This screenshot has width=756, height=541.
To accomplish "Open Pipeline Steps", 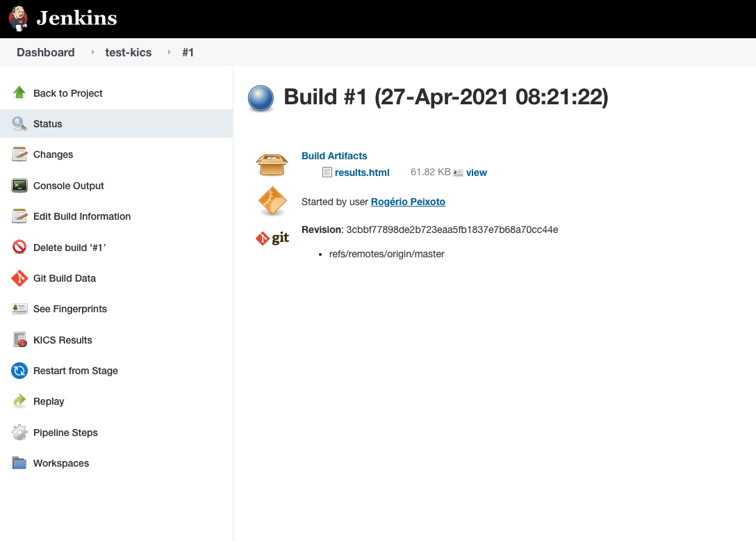I will tap(65, 433).
